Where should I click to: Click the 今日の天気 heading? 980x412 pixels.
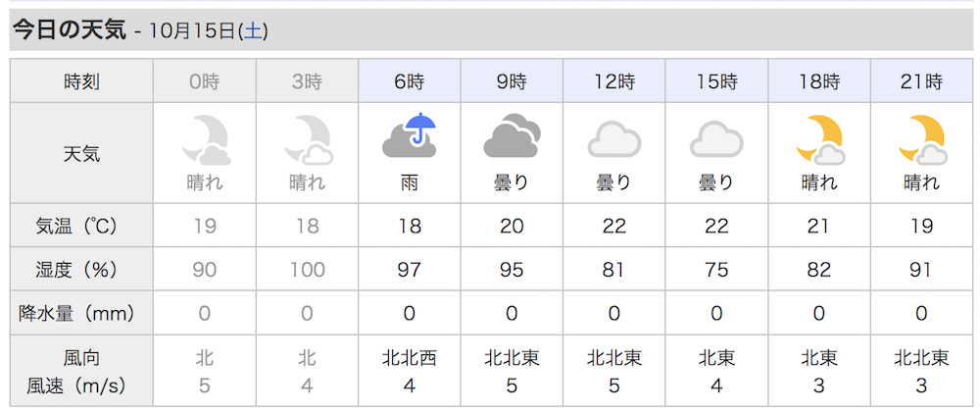coord(70,29)
